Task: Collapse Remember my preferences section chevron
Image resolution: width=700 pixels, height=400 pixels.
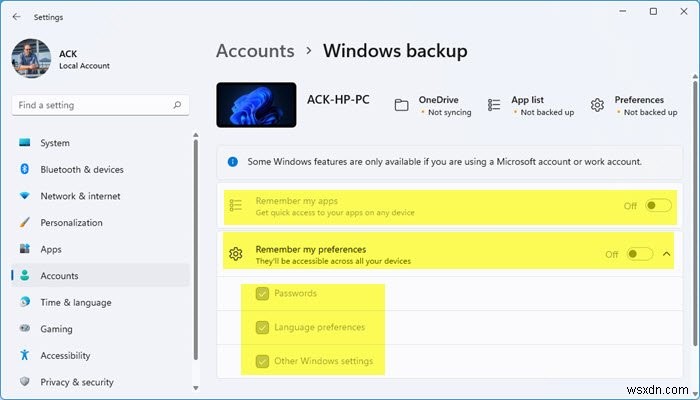Action: click(667, 254)
